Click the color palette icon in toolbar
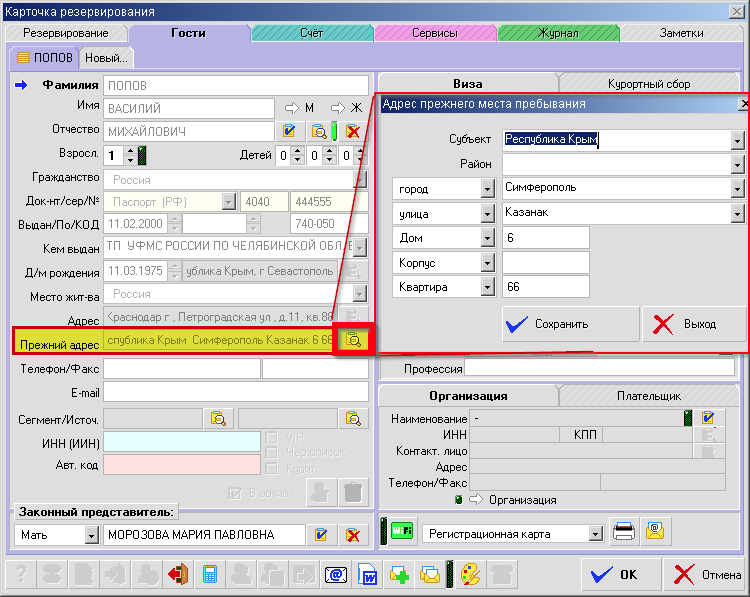 469,575
